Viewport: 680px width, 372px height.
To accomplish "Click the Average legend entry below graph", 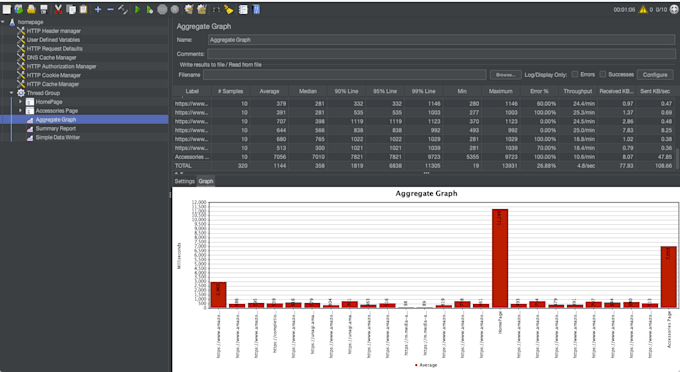I will click(x=426, y=365).
